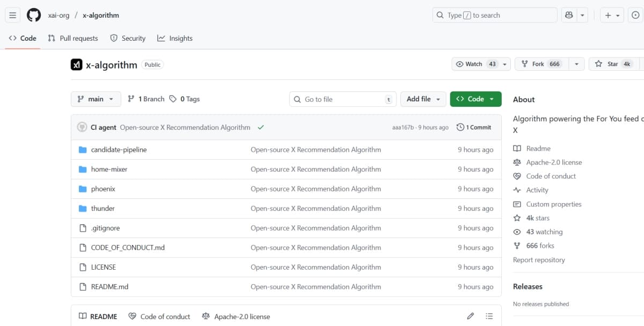Expand the green Code clone dropdown
Screen dimensions: 644x326
pyautogui.click(x=475, y=99)
